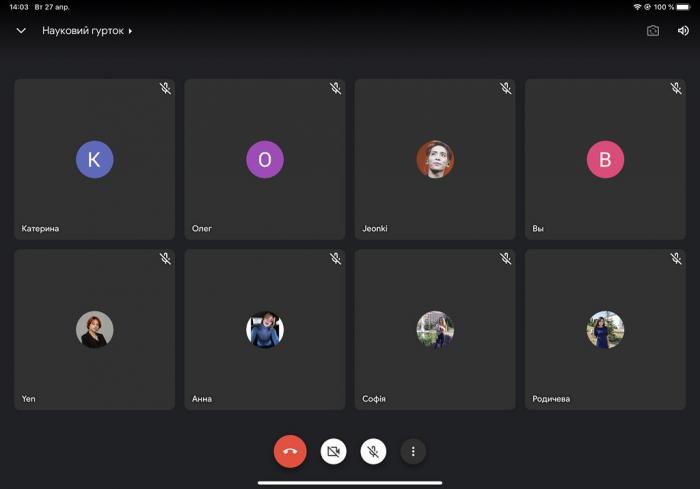Click the pink B avatar labeled Вы

coord(605,159)
